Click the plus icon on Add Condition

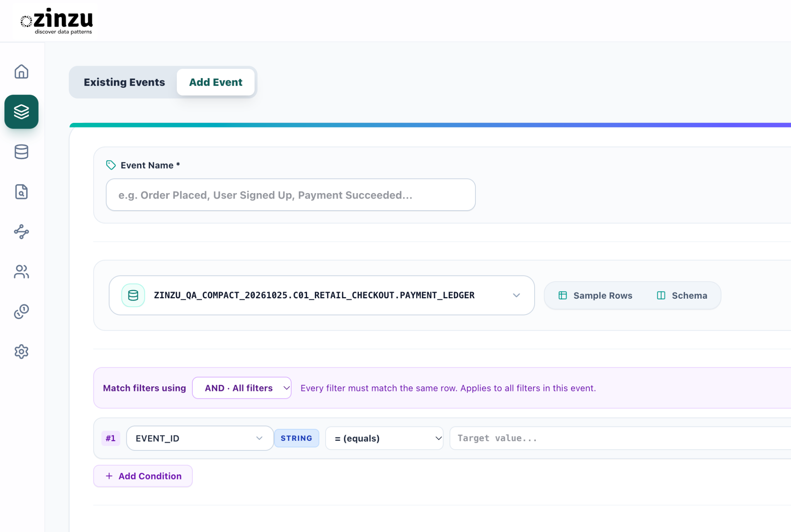pyautogui.click(x=109, y=476)
